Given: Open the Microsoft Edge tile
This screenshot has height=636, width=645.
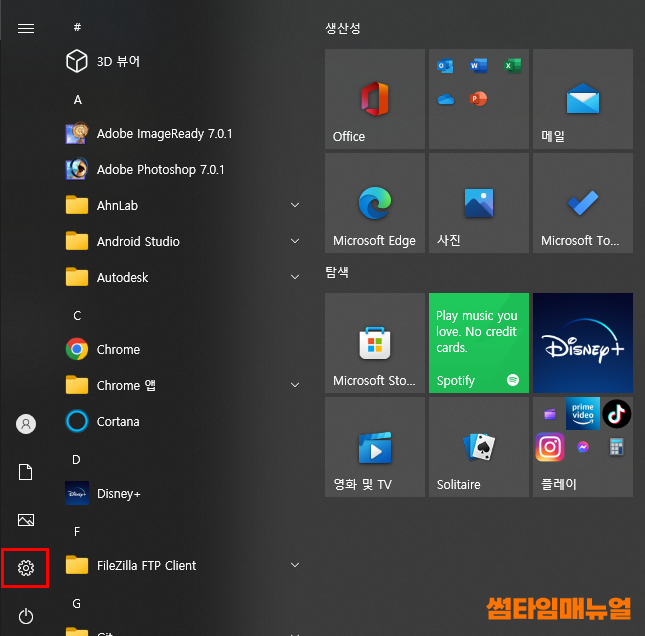Looking at the screenshot, I should tap(375, 203).
